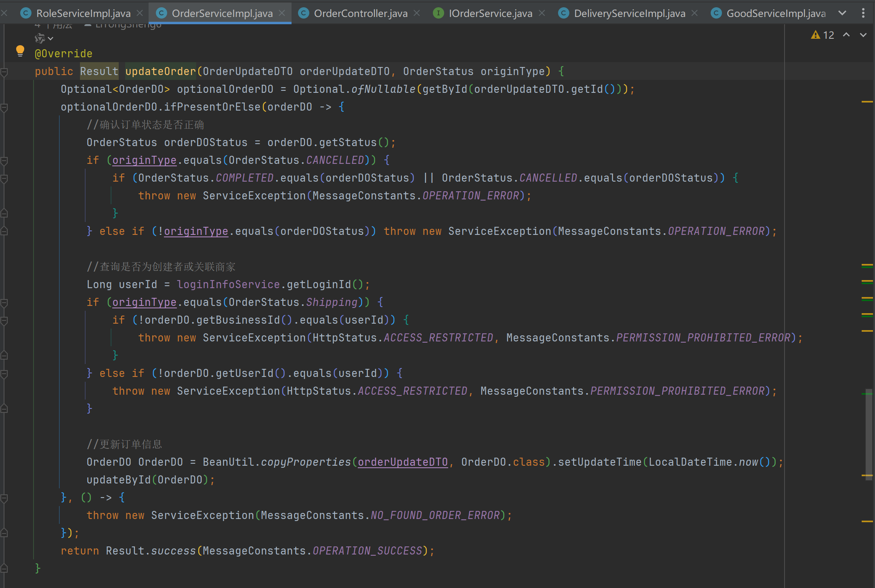875x588 pixels.
Task: Show hidden tabs dropdown chevron
Action: point(842,13)
